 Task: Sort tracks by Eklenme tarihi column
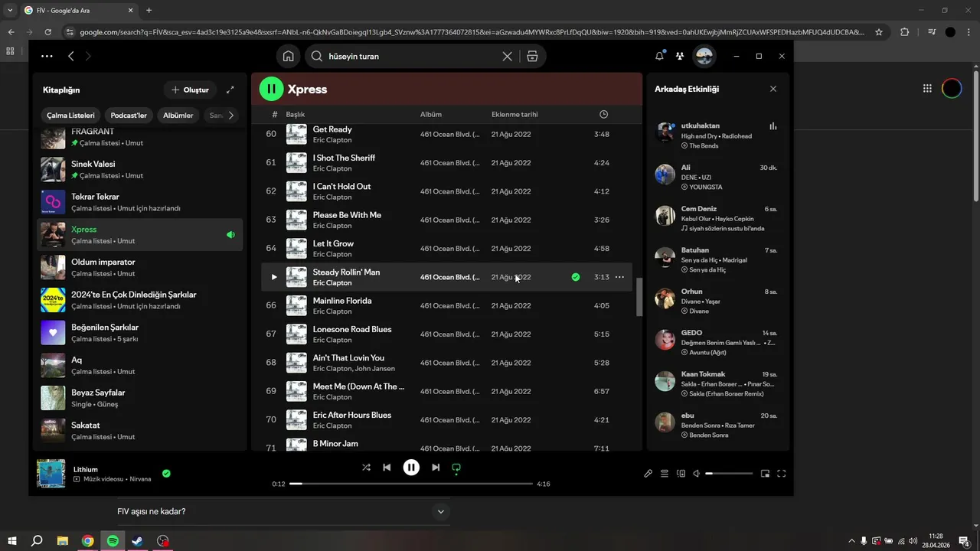click(x=514, y=114)
